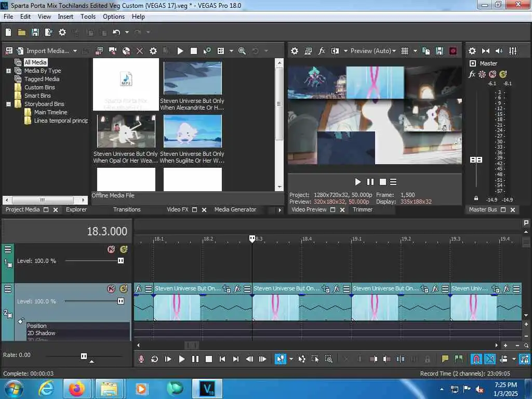Open the Tools menu
The height and width of the screenshot is (399, 532).
point(88,17)
